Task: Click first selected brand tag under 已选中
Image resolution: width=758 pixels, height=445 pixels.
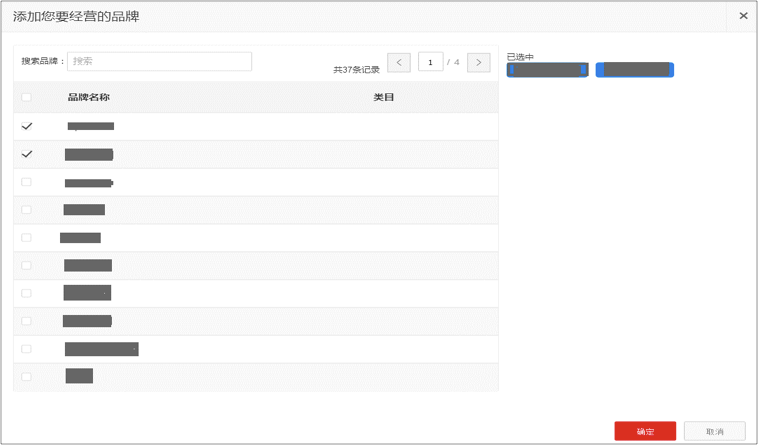Action: [x=547, y=70]
